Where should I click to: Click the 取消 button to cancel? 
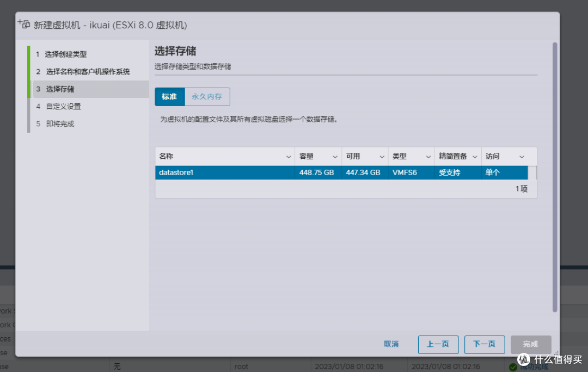click(391, 344)
